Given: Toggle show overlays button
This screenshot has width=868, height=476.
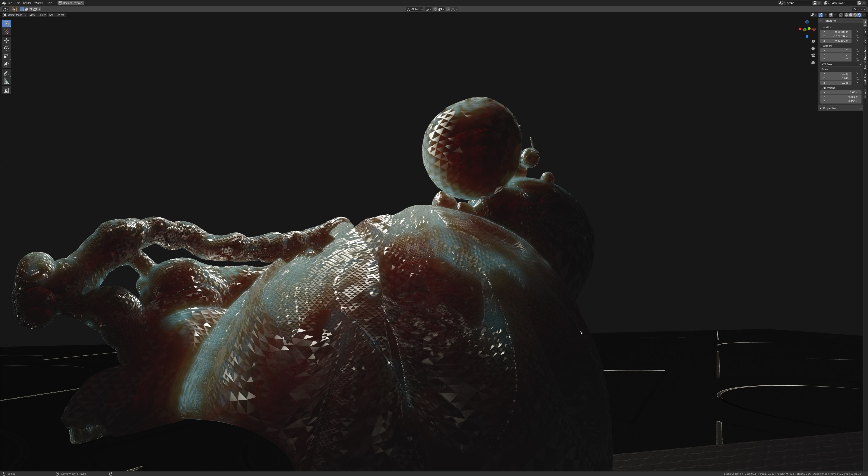Looking at the screenshot, I should tap(831, 15).
